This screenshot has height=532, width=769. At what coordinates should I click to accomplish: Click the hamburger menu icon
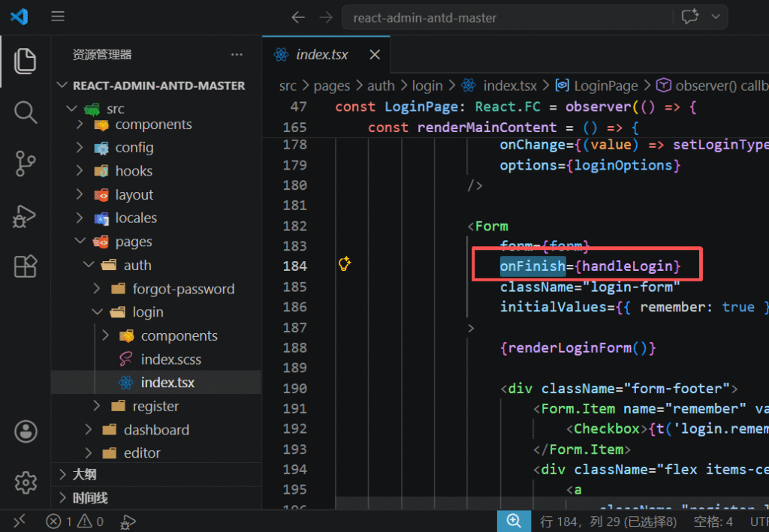click(58, 17)
